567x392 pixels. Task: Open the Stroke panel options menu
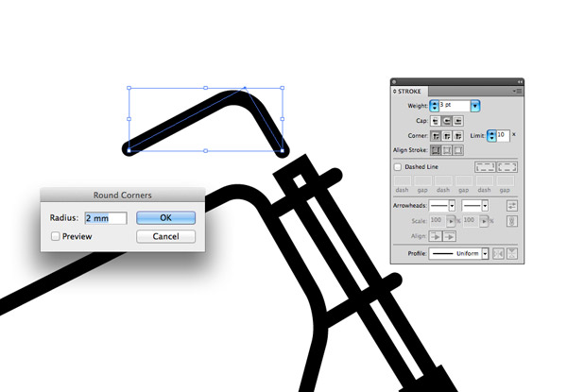tap(518, 92)
